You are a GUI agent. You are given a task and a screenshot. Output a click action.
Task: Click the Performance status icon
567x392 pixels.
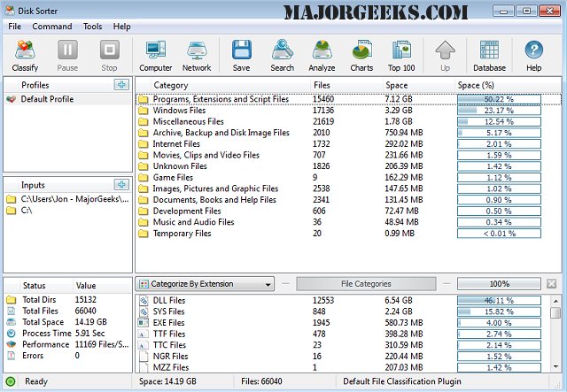(x=12, y=344)
